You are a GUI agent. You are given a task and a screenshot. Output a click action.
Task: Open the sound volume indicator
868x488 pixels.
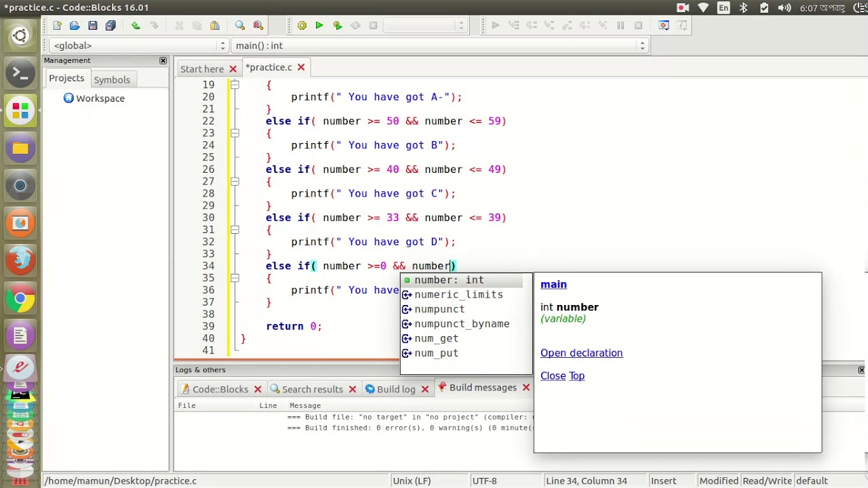pos(784,8)
